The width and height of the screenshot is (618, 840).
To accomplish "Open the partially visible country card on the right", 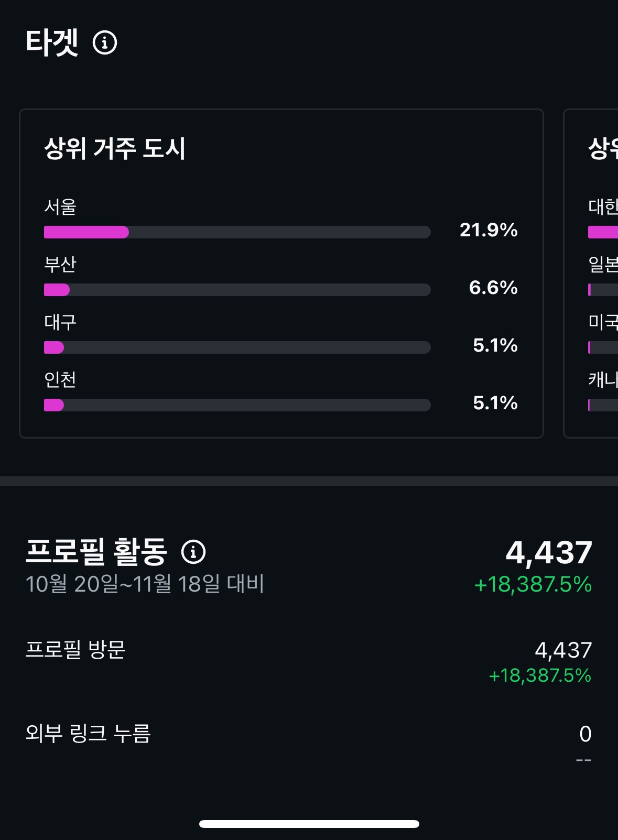I will (598, 272).
